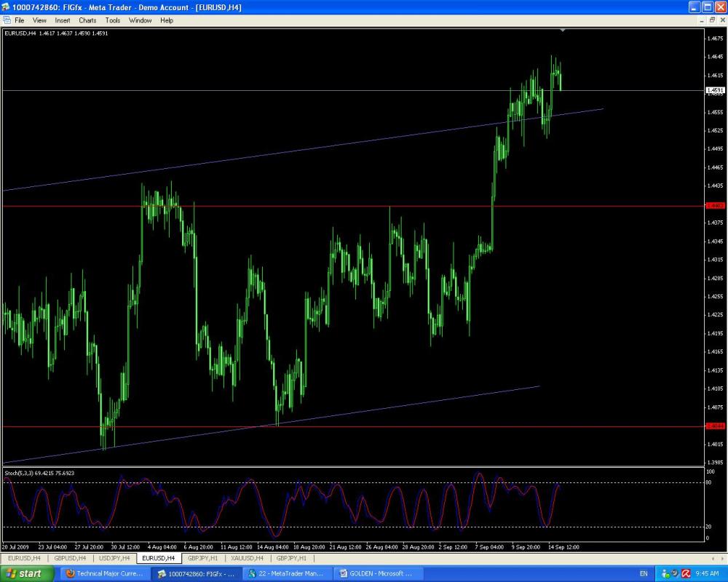Switch to the XAUUSD,H4 chart tab
728x582 pixels.
(x=247, y=558)
